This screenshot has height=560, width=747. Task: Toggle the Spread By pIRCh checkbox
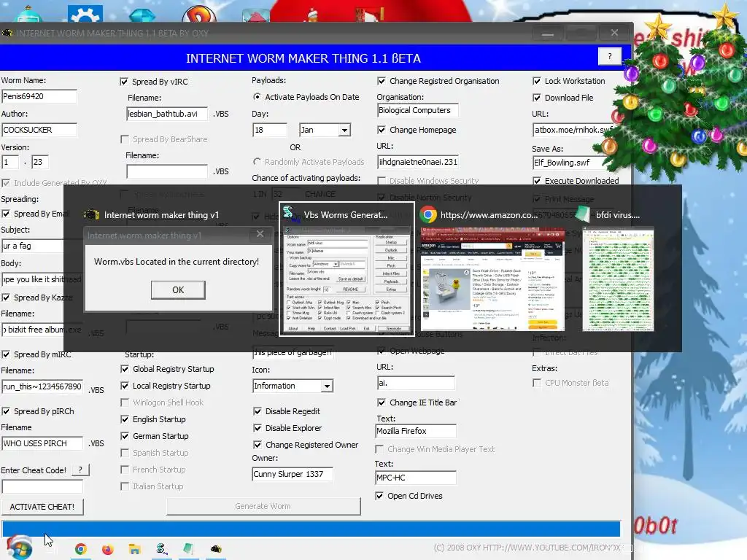(x=6, y=411)
